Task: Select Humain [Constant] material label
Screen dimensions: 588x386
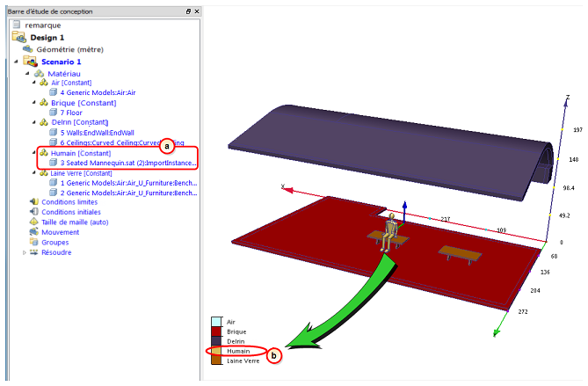Action: 81,153
